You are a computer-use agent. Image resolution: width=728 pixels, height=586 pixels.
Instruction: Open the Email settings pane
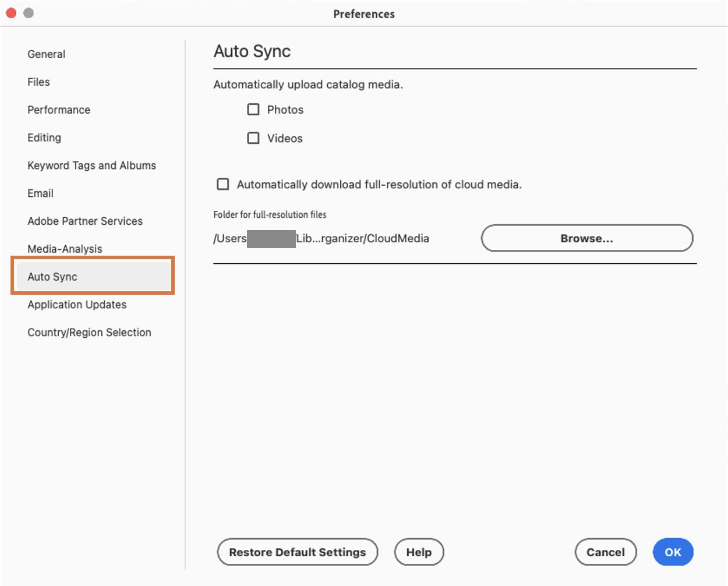point(40,193)
